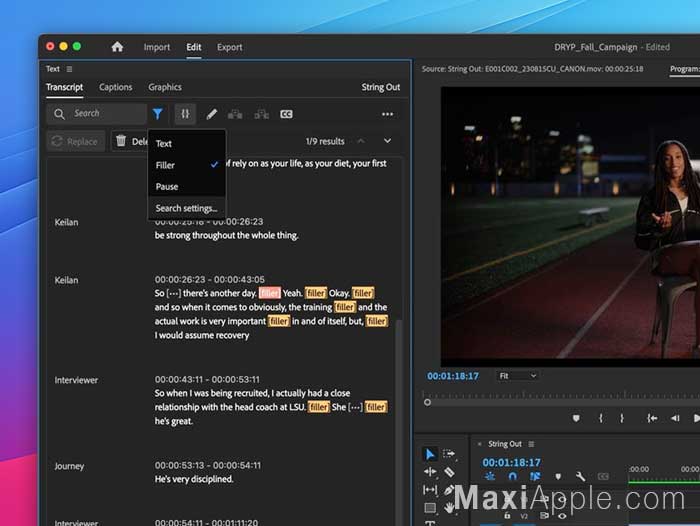Toggle the Snap magnet in timeline
Viewport: 700px width, 526px height.
(512, 477)
